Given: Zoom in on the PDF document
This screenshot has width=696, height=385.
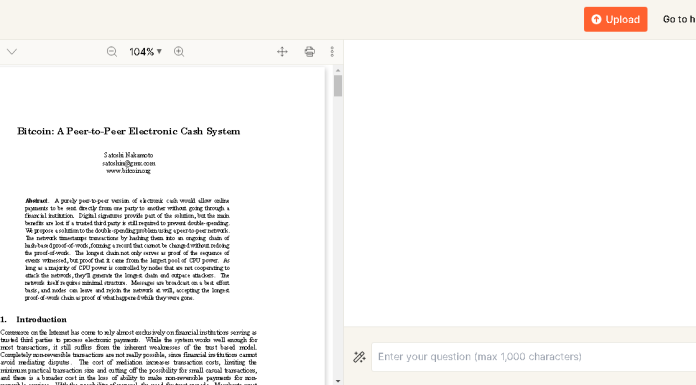Looking at the screenshot, I should click(179, 52).
